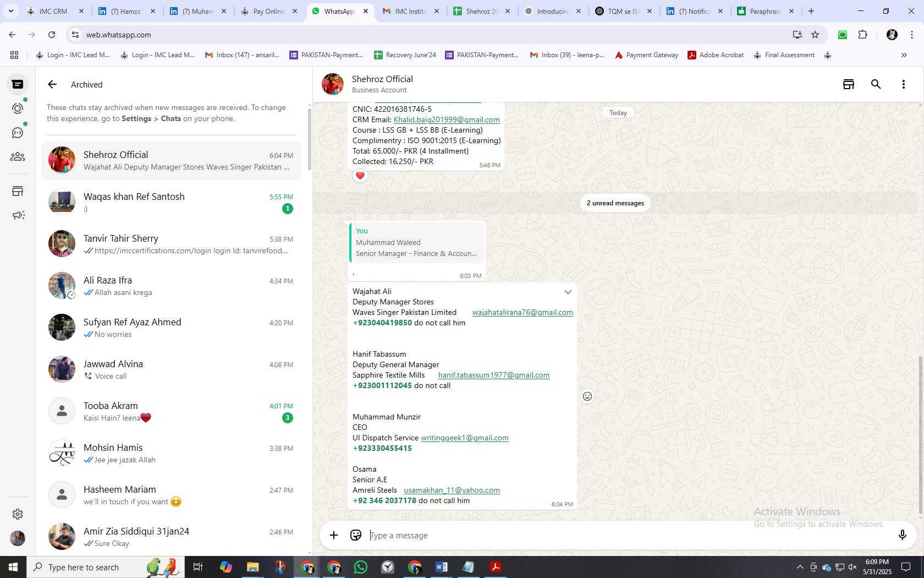Open the attach plus icon in composer
Image resolution: width=924 pixels, height=578 pixels.
pyautogui.click(x=334, y=535)
